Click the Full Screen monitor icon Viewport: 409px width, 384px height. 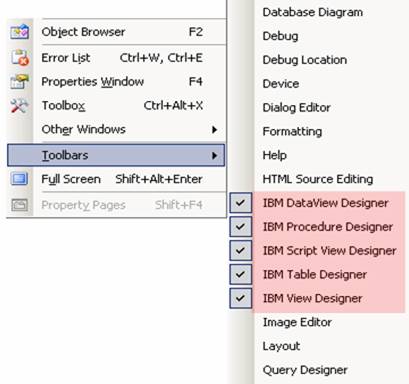pos(19,179)
